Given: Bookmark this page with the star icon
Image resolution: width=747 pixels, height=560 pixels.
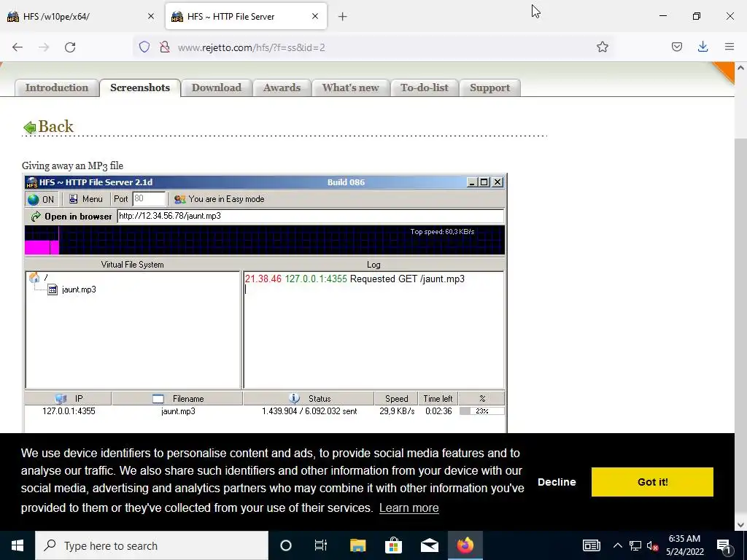Looking at the screenshot, I should (x=602, y=47).
